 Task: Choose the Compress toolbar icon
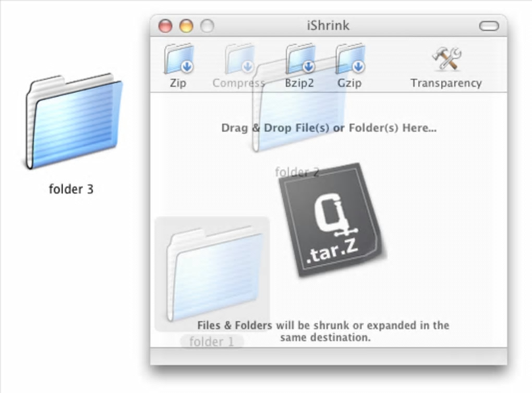pos(239,58)
